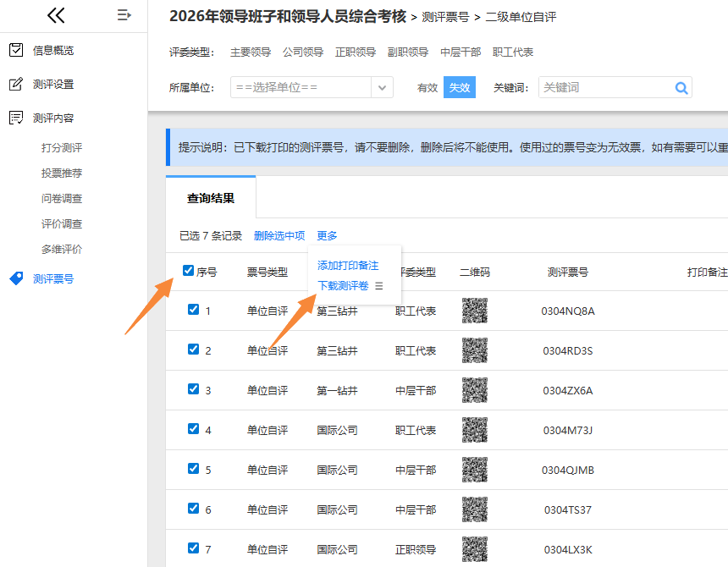Open QR code for ticket 0304TS37

click(x=475, y=509)
